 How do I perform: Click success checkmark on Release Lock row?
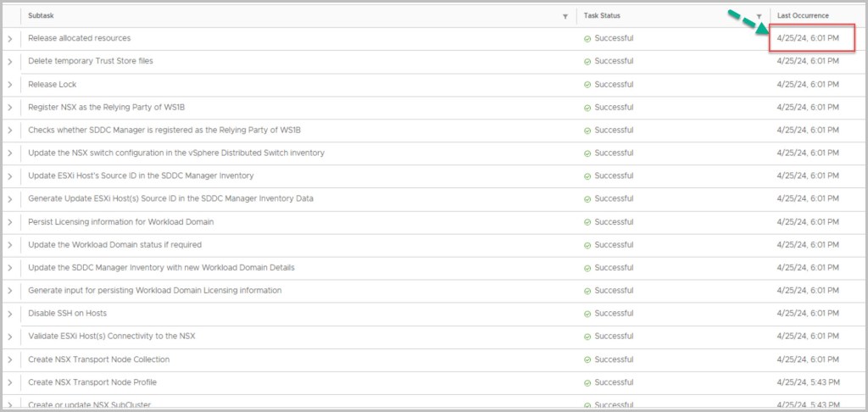point(587,85)
